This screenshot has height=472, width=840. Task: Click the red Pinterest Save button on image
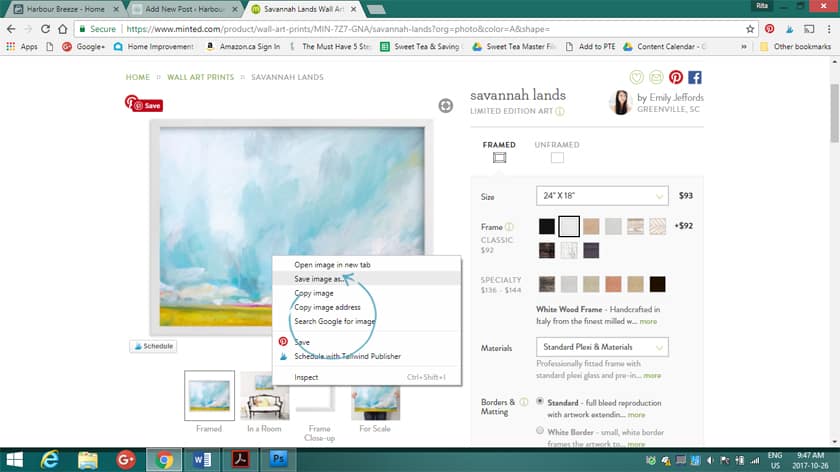pyautogui.click(x=147, y=106)
